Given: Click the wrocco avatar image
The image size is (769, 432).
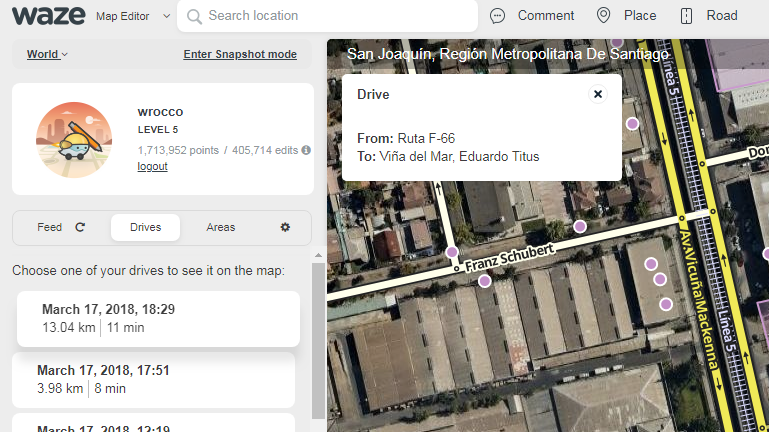Looking at the screenshot, I should click(74, 140).
